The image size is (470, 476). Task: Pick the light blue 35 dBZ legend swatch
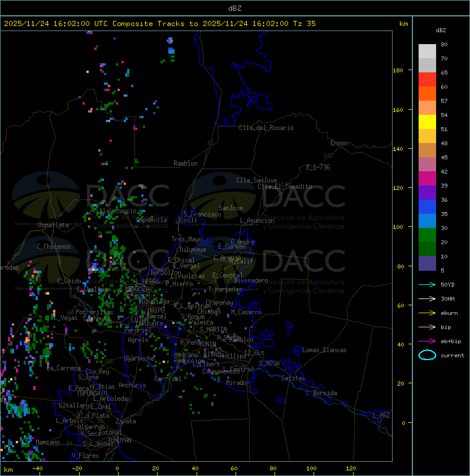click(x=427, y=221)
